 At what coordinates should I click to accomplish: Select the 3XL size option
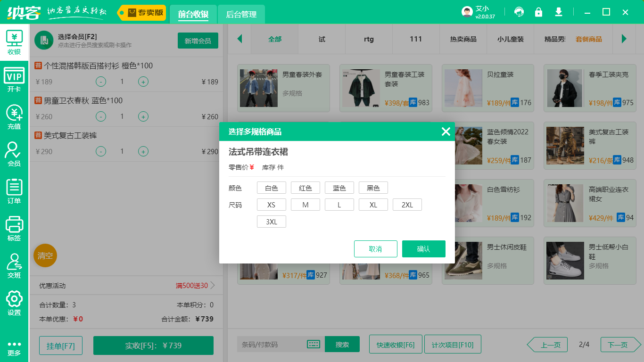[x=271, y=221]
